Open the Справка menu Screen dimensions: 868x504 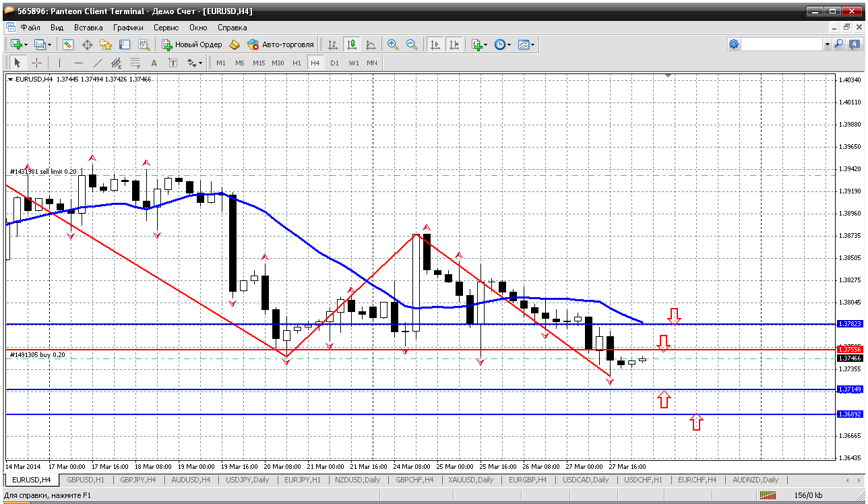click(x=232, y=28)
